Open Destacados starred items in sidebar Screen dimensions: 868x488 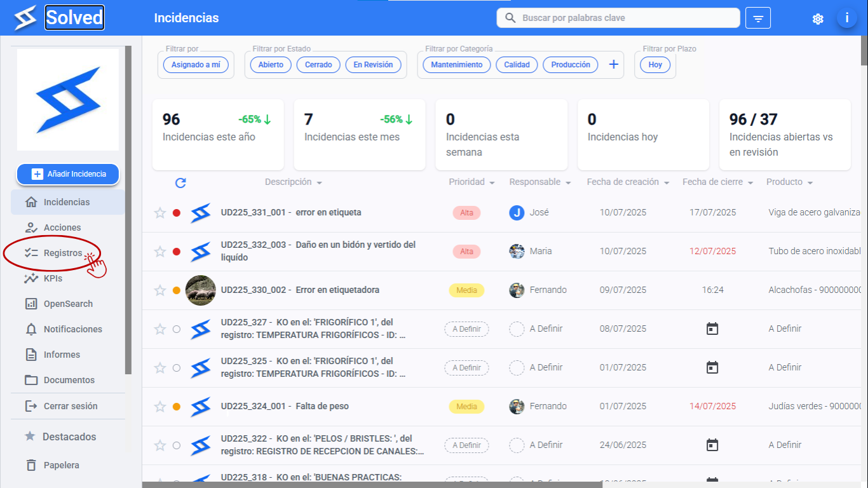[x=69, y=437]
